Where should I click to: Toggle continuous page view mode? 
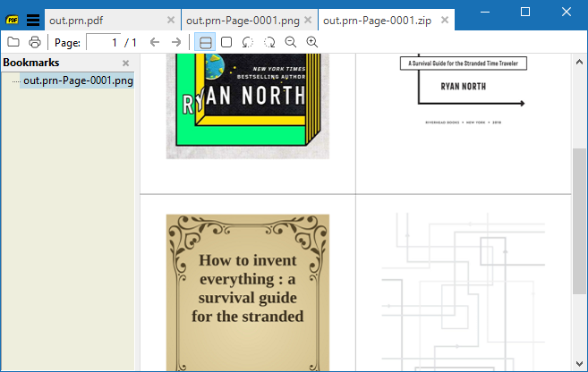click(x=205, y=42)
